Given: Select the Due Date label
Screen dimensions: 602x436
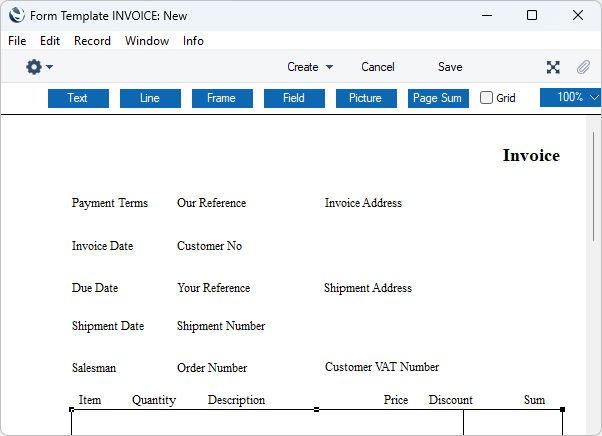Looking at the screenshot, I should tap(95, 288).
